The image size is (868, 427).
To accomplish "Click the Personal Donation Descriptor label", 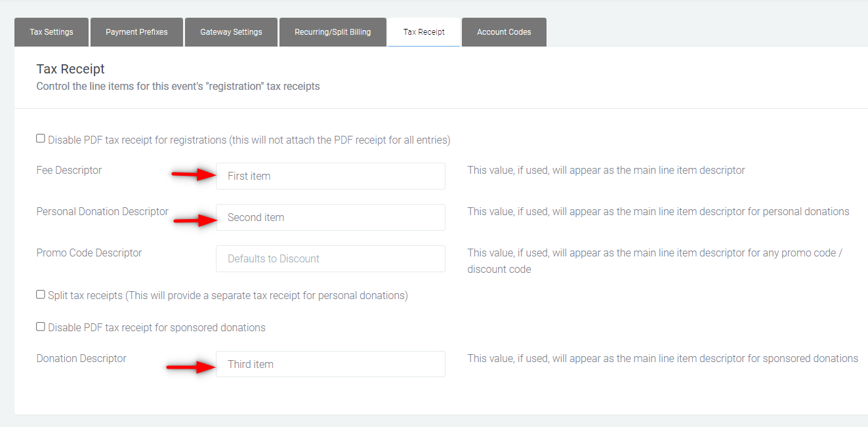I will 103,211.
